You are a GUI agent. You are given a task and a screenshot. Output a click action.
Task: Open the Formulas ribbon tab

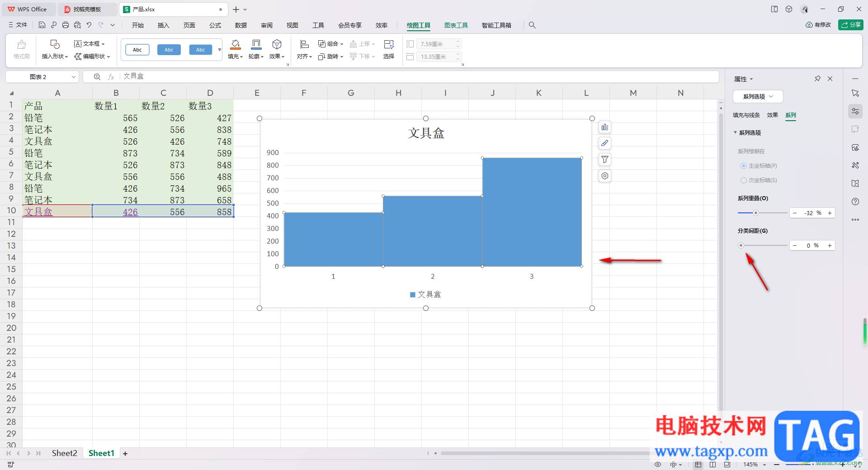tap(215, 25)
